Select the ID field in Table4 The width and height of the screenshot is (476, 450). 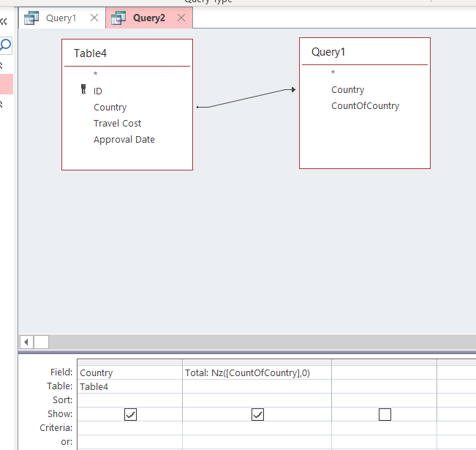coord(98,91)
